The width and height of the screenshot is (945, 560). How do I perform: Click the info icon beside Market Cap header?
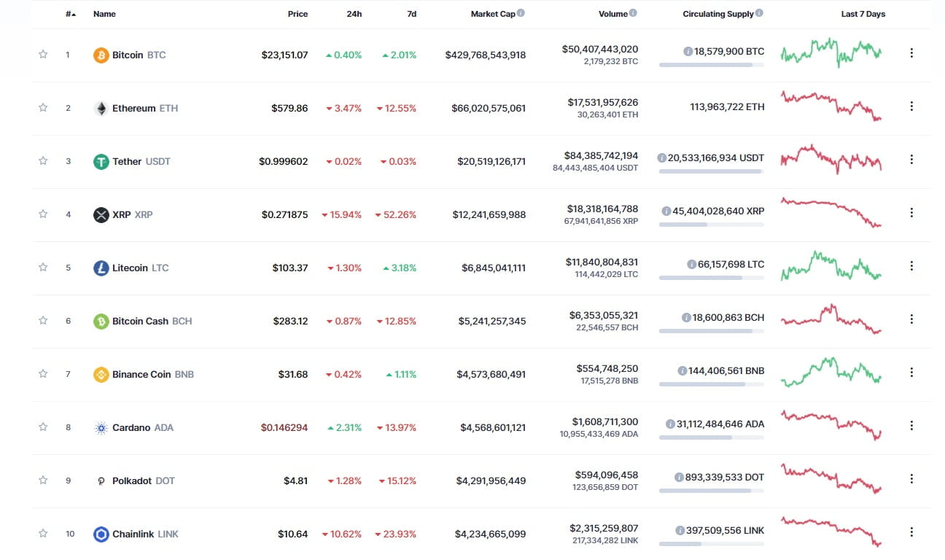tap(521, 13)
